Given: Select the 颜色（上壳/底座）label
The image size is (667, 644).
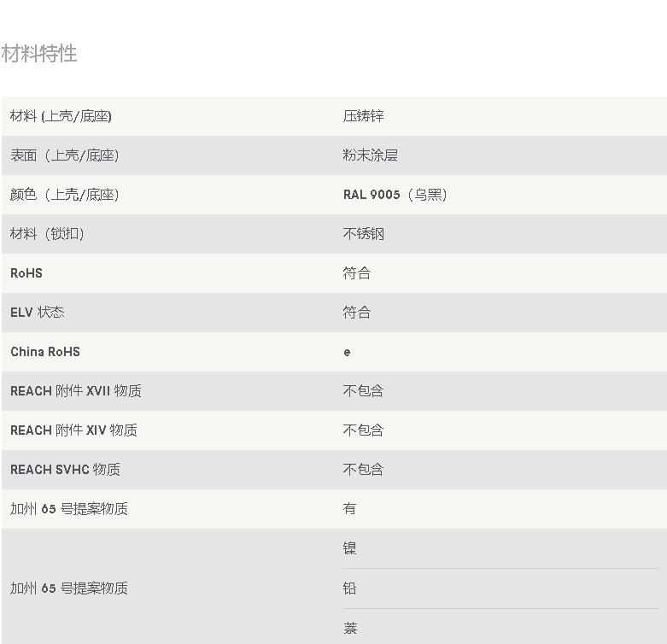Looking at the screenshot, I should (64, 195).
